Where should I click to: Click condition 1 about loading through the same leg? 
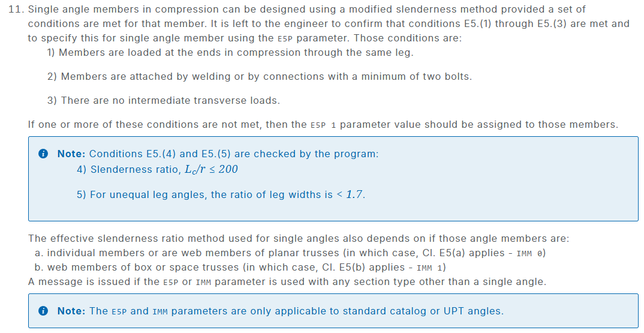230,52
